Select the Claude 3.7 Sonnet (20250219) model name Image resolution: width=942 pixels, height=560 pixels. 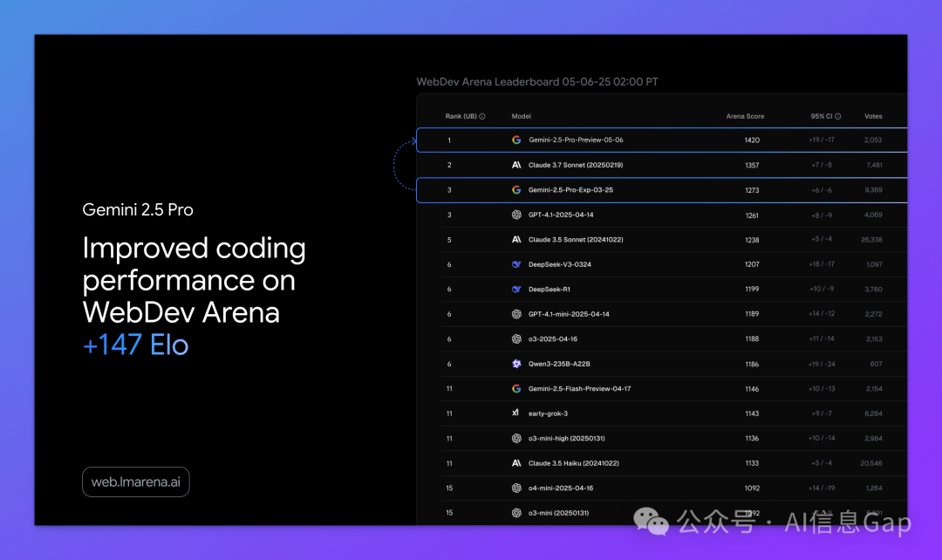point(576,165)
